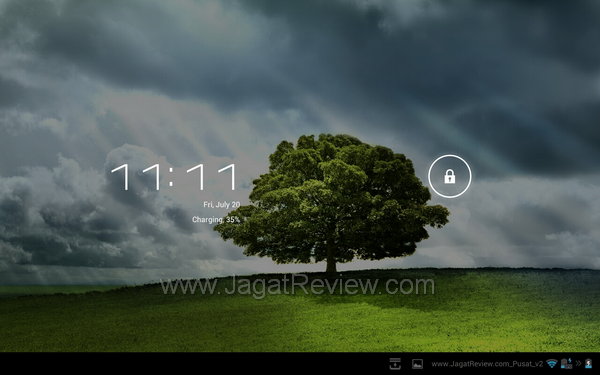Tap the 'www.JagatReview.com_Pusat_v2' network name

(x=487, y=364)
